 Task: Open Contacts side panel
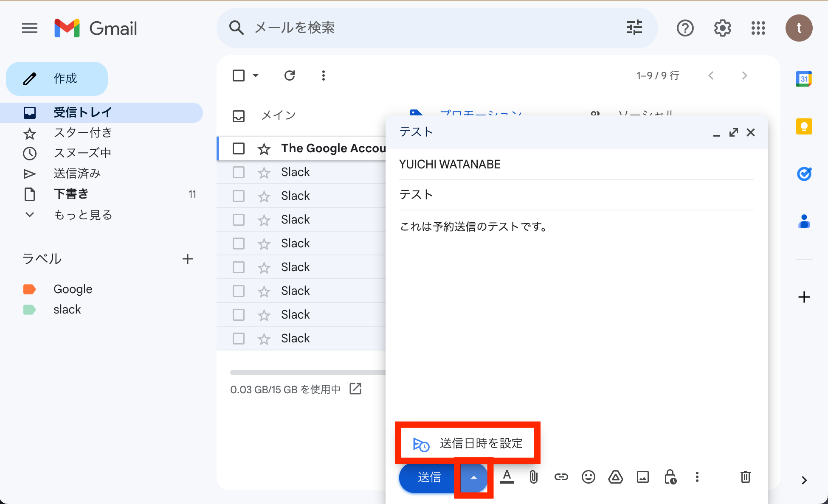(804, 221)
